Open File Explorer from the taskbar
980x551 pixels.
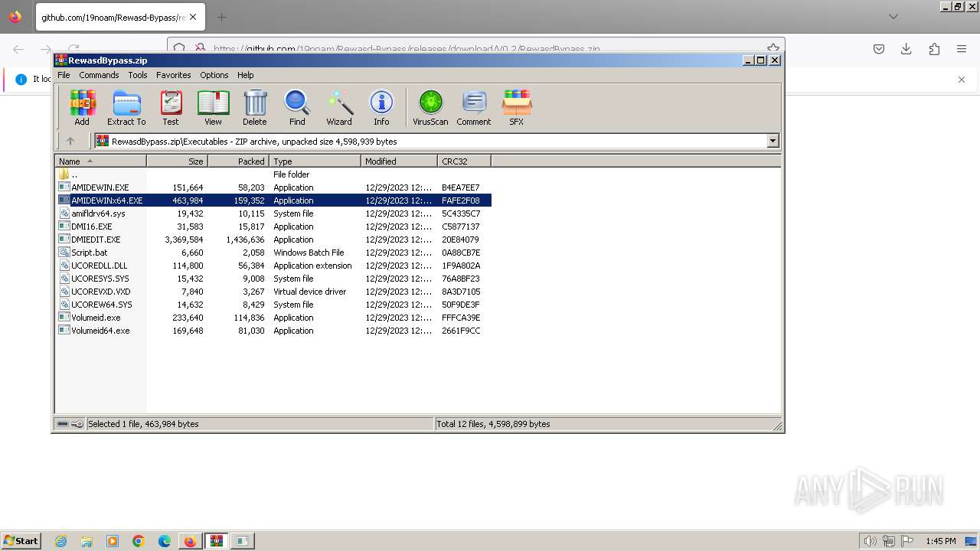pos(87,541)
